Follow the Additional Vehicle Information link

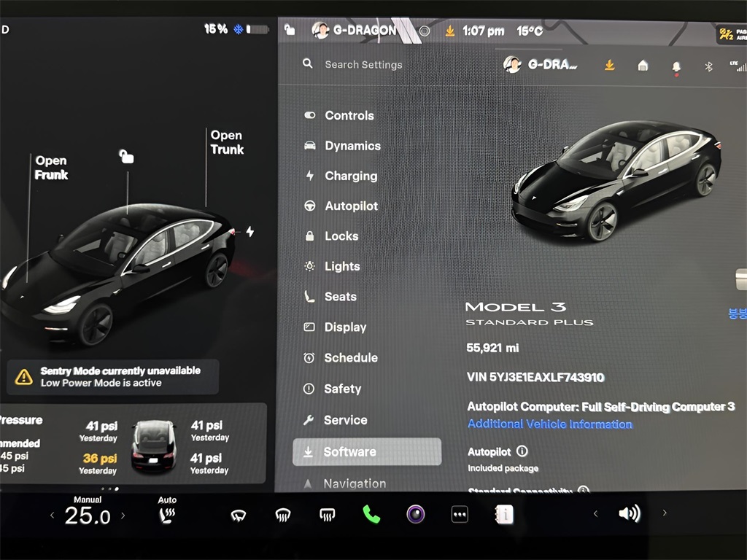(549, 424)
